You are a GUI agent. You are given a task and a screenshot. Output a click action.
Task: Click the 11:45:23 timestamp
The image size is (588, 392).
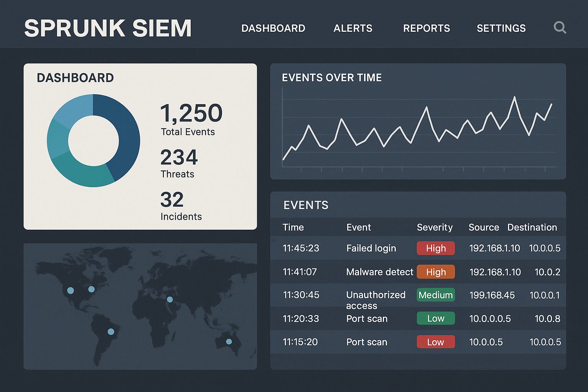click(301, 248)
